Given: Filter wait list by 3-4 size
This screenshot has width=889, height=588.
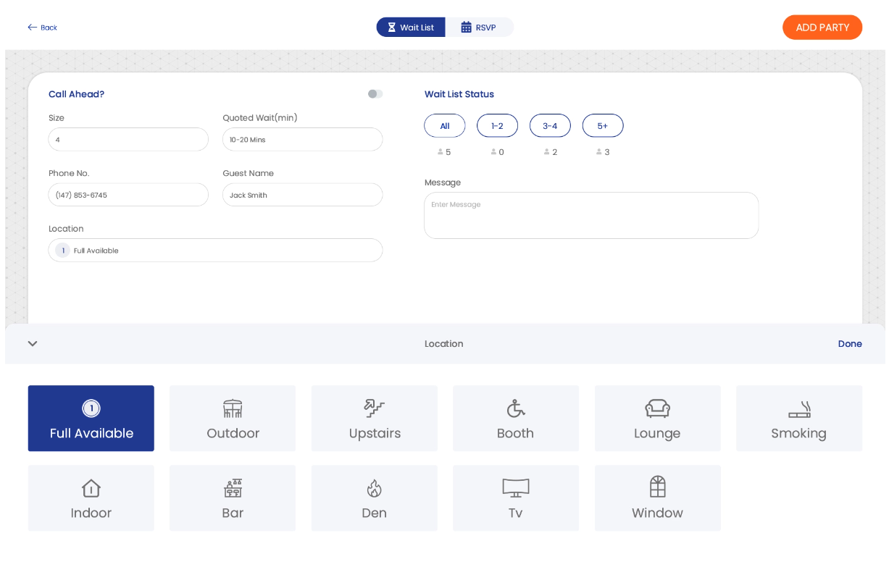Looking at the screenshot, I should click(550, 126).
